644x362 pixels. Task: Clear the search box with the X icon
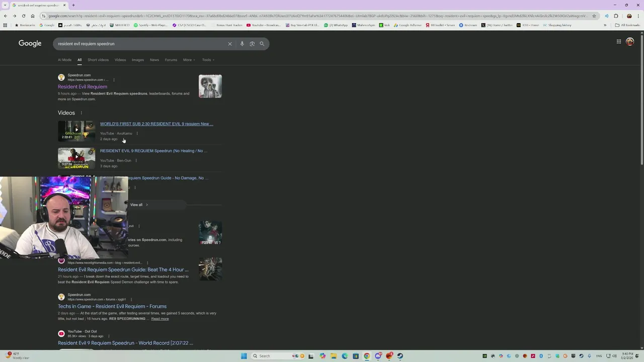click(230, 44)
